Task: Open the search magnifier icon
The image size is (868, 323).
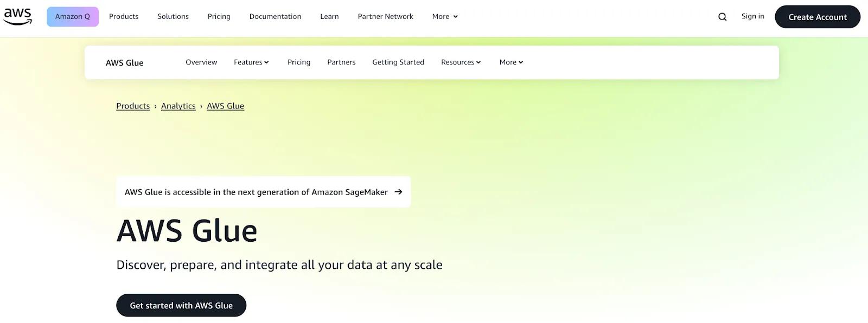Action: coord(722,17)
